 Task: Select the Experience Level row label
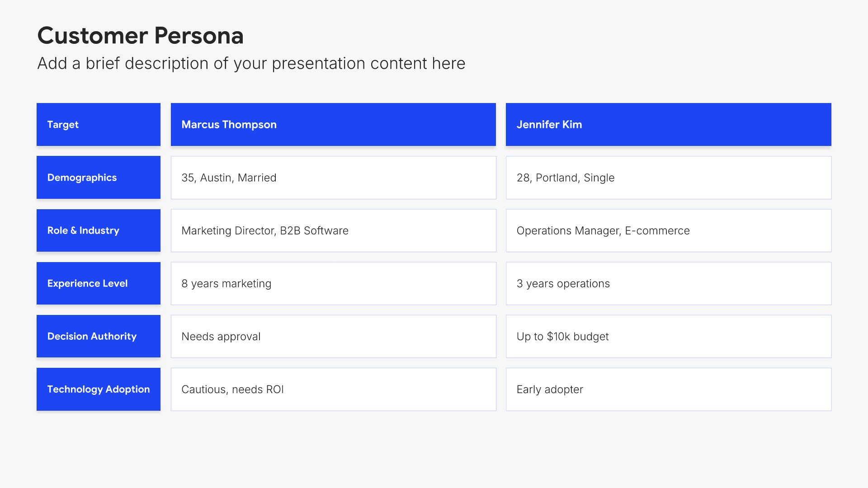[99, 283]
